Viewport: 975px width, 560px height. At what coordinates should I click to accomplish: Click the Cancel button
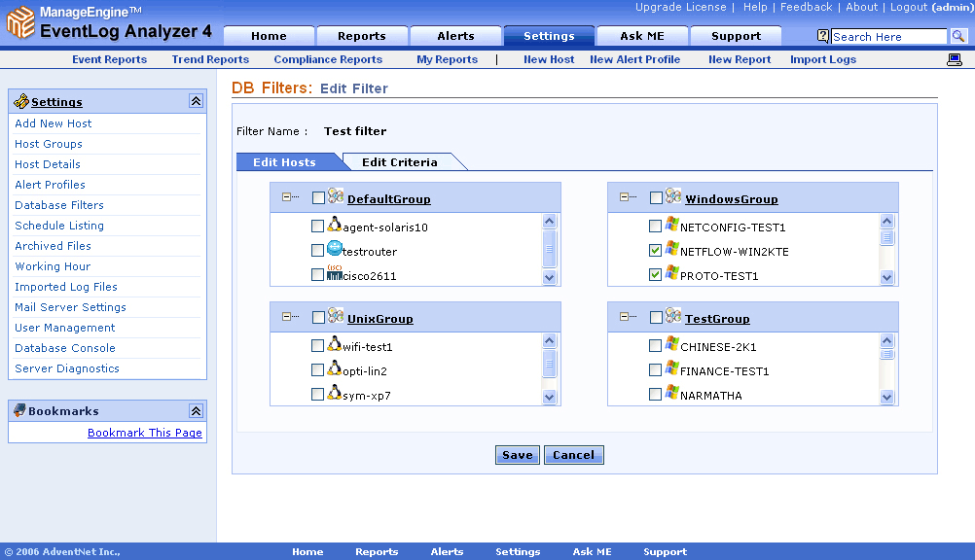coord(573,455)
